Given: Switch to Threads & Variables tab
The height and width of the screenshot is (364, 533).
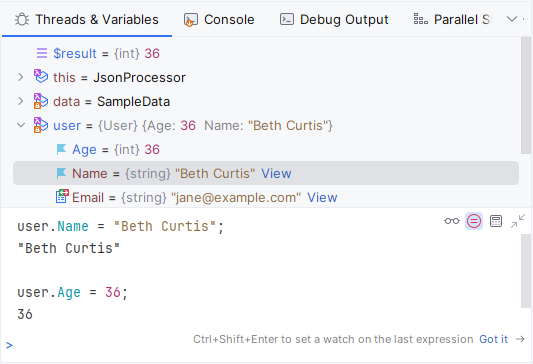Looking at the screenshot, I should 87,19.
